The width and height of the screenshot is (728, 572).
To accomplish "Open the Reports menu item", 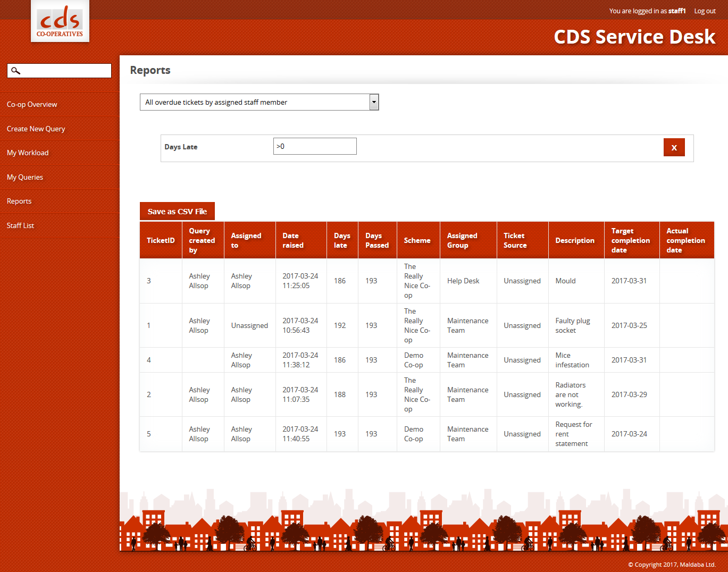I will pyautogui.click(x=19, y=201).
